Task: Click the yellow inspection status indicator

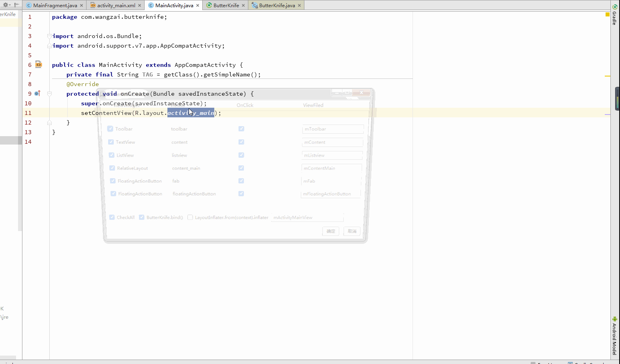Action: coord(607,14)
